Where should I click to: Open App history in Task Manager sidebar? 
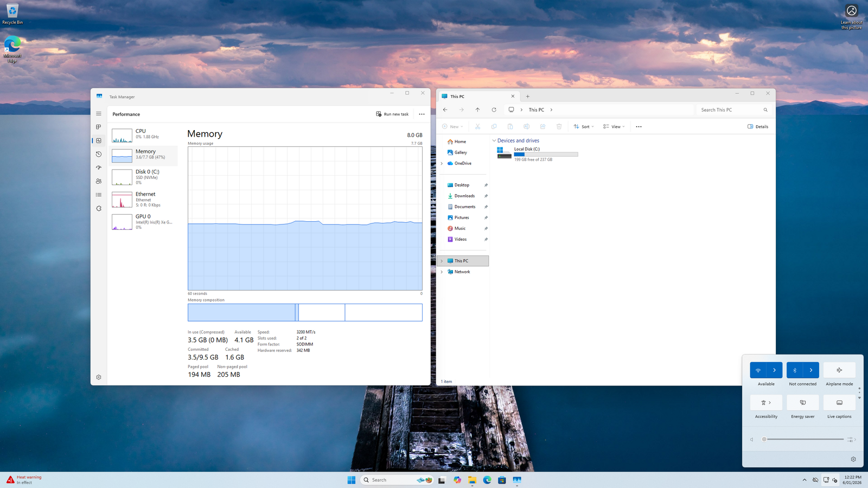pos(99,154)
